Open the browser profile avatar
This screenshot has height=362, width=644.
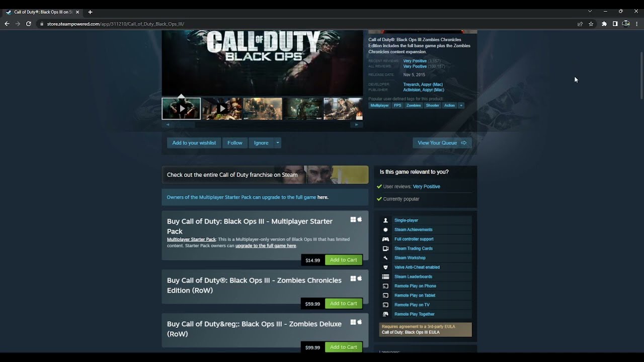pyautogui.click(x=626, y=24)
